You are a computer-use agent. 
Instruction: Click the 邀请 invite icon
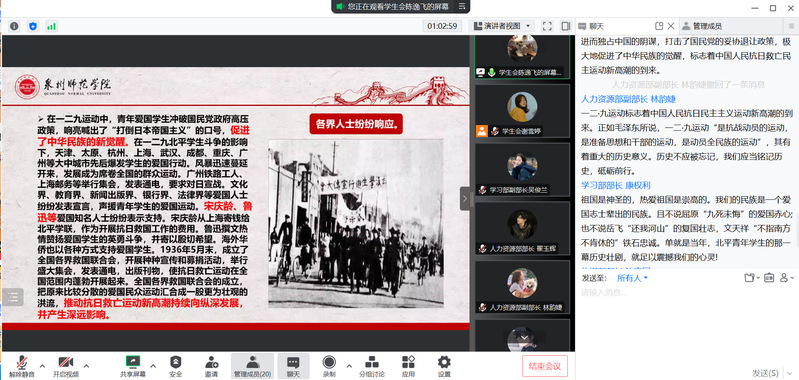(x=211, y=366)
